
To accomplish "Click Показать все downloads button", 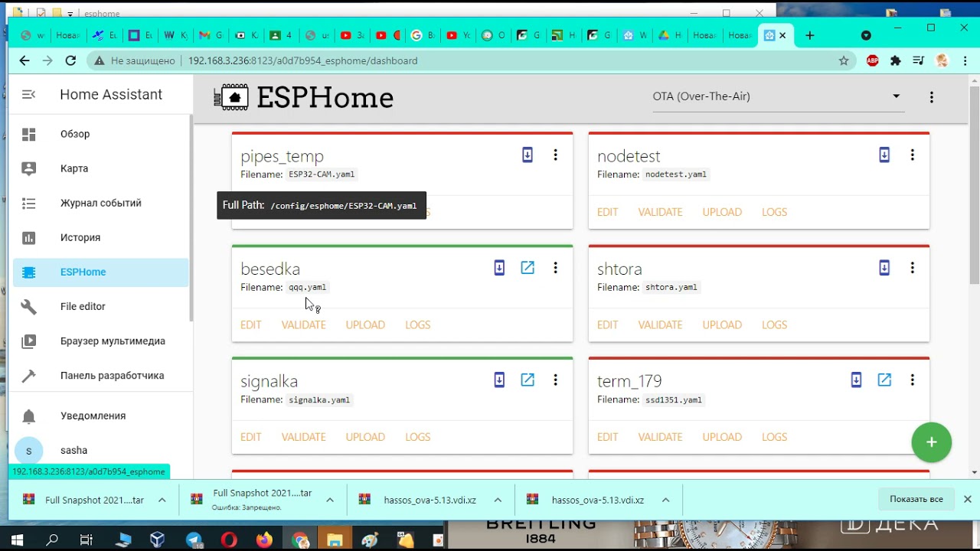I will 916,499.
